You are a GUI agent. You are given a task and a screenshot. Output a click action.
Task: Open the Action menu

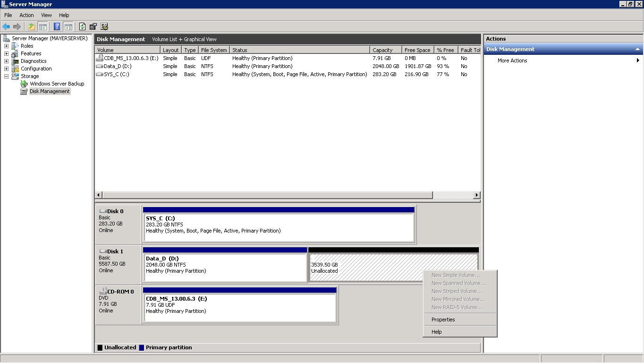coord(26,15)
